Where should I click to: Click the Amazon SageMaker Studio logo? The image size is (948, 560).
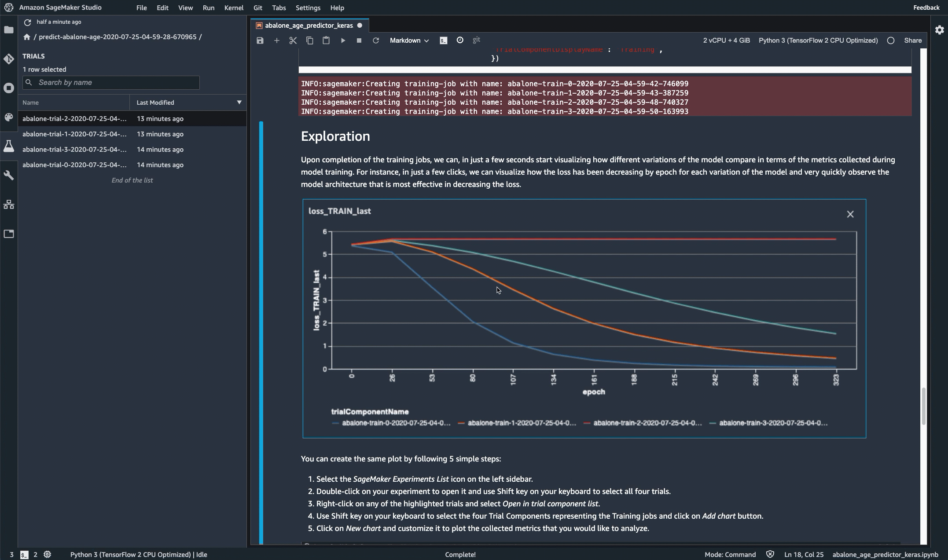[x=9, y=7]
